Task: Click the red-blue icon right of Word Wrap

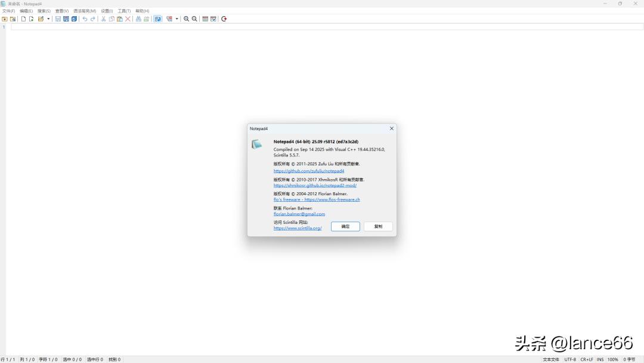Action: pyautogui.click(x=169, y=19)
